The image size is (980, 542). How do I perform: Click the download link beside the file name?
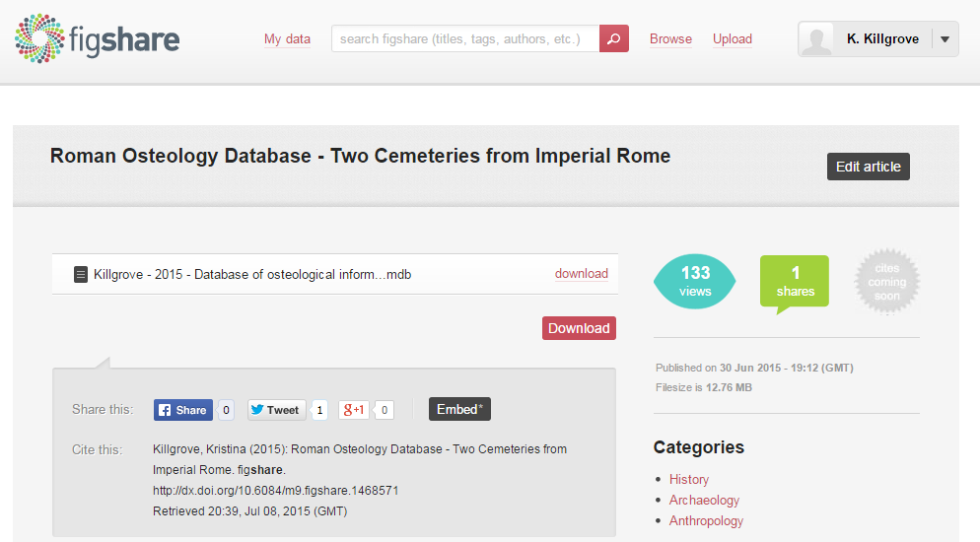581,274
